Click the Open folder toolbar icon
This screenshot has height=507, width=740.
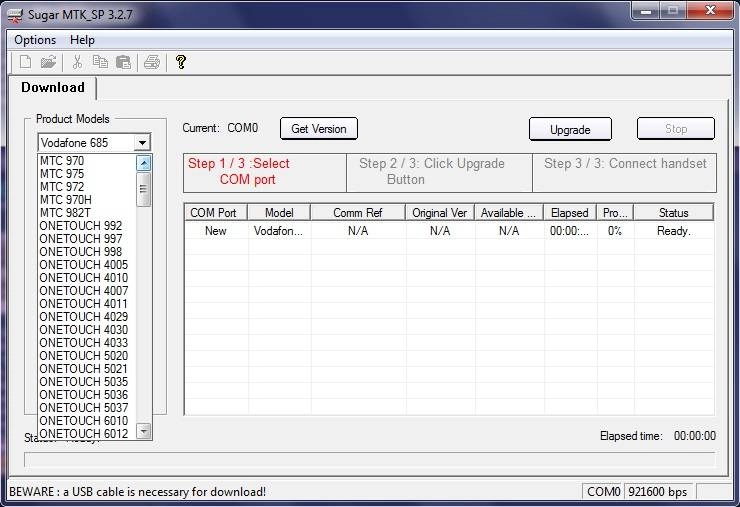point(49,62)
